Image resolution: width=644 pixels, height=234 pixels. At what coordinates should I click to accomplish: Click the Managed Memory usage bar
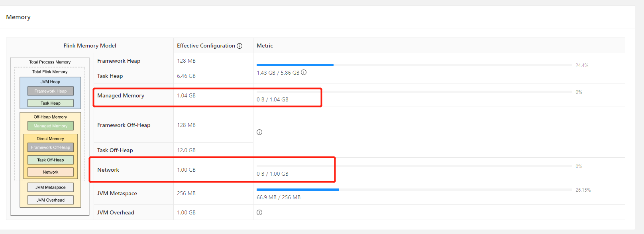(x=414, y=92)
